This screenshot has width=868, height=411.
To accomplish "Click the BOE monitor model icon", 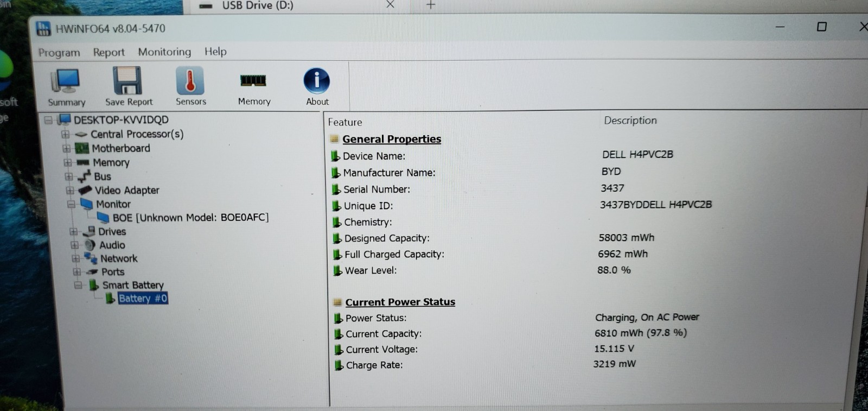I will (x=103, y=218).
